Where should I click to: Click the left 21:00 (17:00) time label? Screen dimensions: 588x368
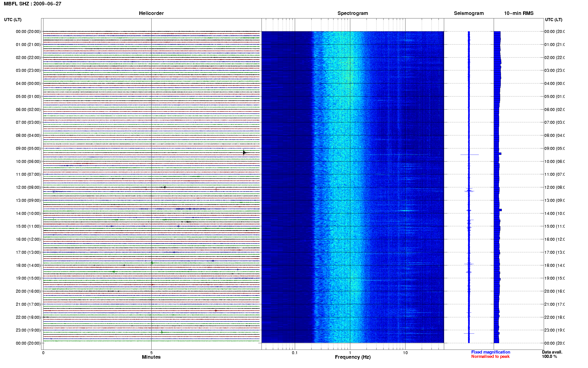[x=28, y=304]
